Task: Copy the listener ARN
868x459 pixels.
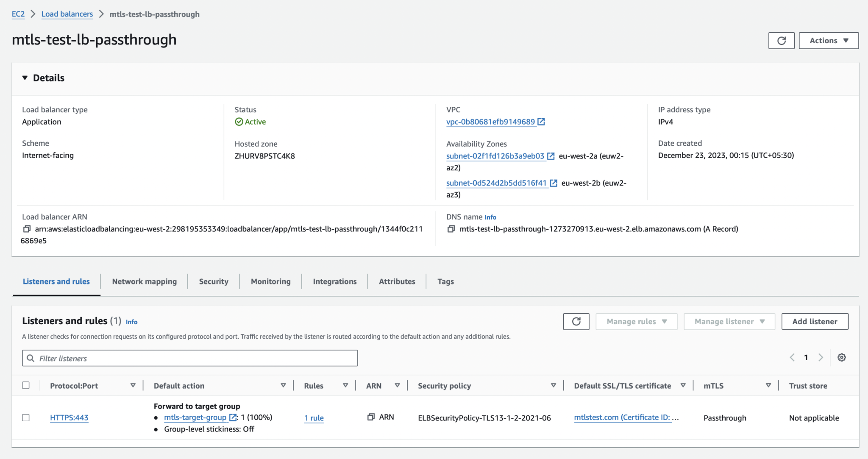Action: click(x=371, y=417)
